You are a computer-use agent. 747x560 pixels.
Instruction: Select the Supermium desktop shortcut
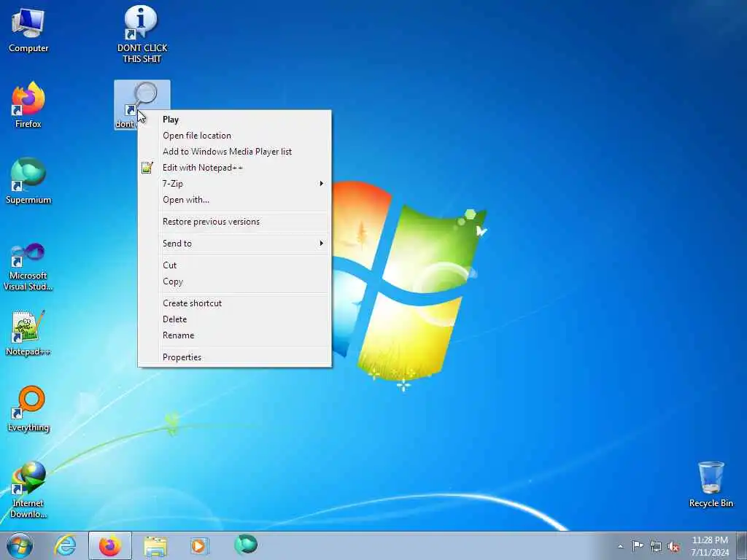click(x=28, y=181)
